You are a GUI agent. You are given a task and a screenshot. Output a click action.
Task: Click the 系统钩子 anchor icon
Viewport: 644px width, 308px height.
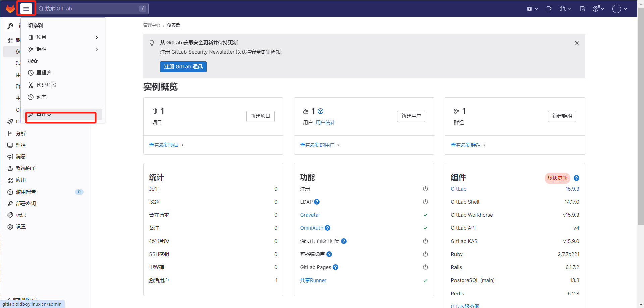10,168
